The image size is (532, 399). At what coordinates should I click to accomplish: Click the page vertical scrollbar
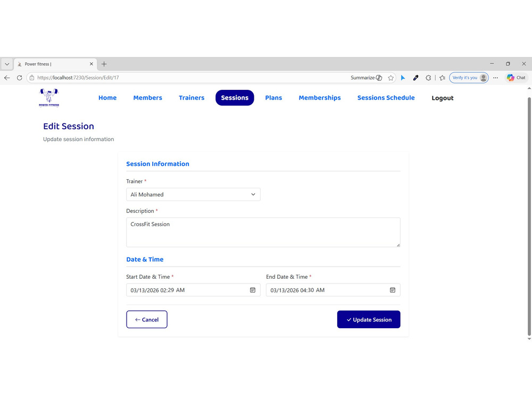529,216
